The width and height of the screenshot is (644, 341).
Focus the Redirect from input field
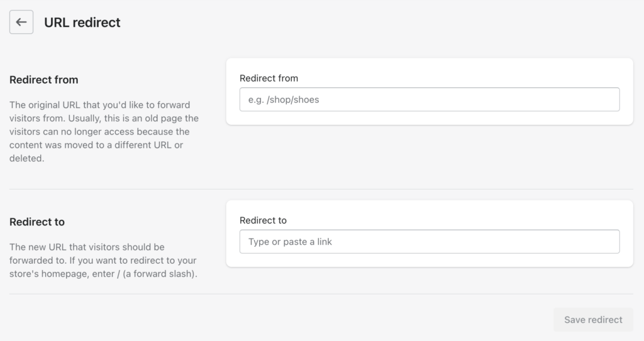tap(430, 99)
